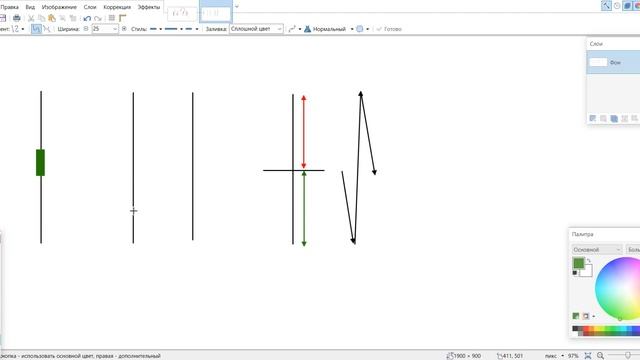
Task: Click the add new layer icon
Action: (593, 118)
